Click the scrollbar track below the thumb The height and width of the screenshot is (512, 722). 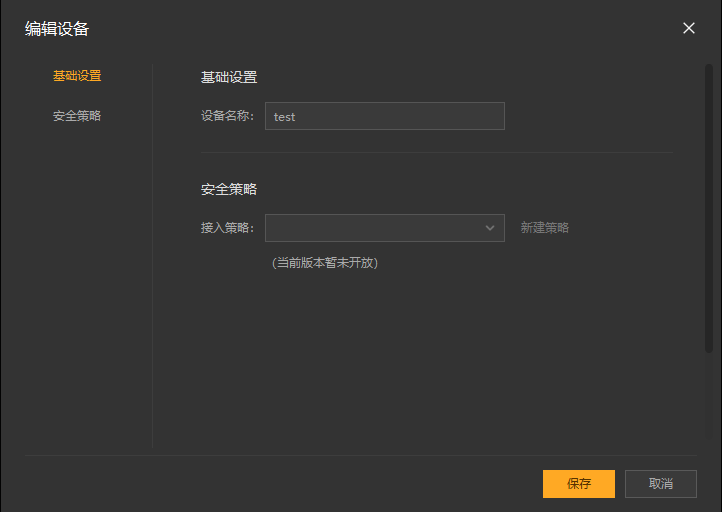709,398
